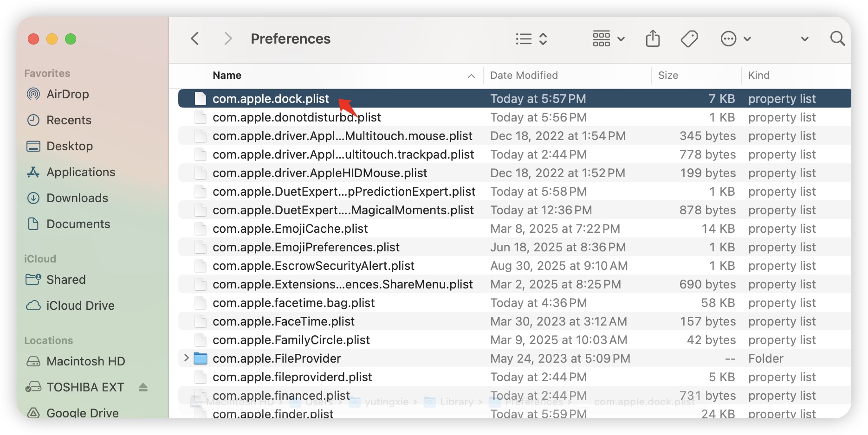
Task: Click the com.apple.FaceTime.plist file icon
Action: 201,321
